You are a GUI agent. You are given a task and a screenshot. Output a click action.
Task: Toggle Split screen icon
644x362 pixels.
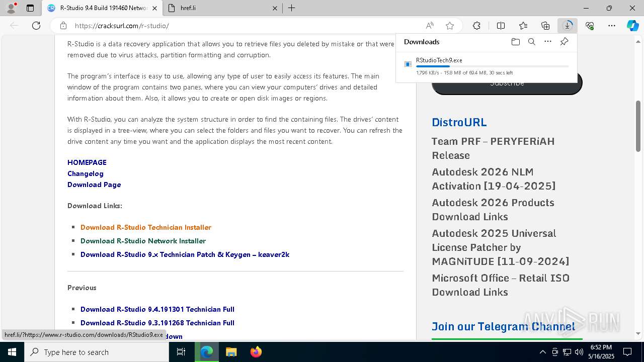tap(501, 26)
